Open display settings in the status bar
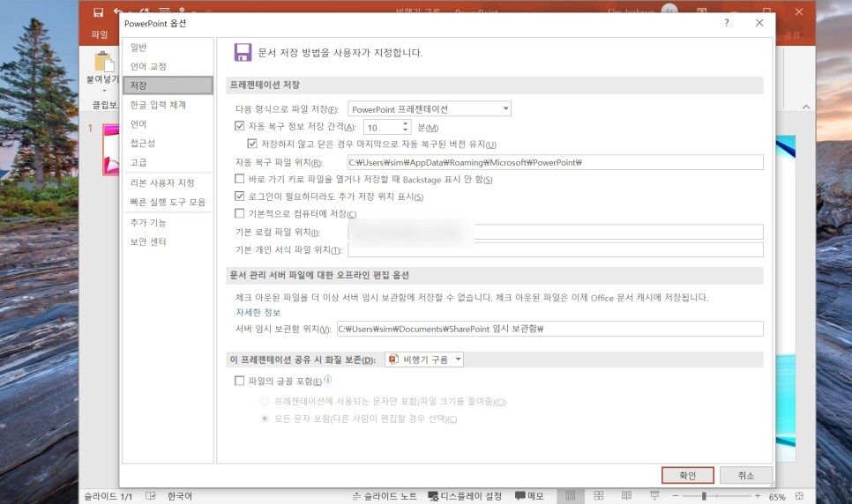The image size is (852, 504). coord(465,496)
